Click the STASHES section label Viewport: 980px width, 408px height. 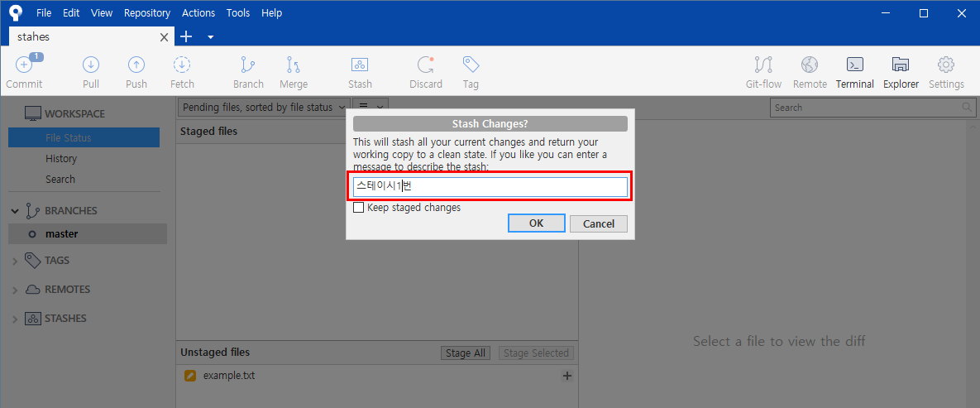point(65,319)
